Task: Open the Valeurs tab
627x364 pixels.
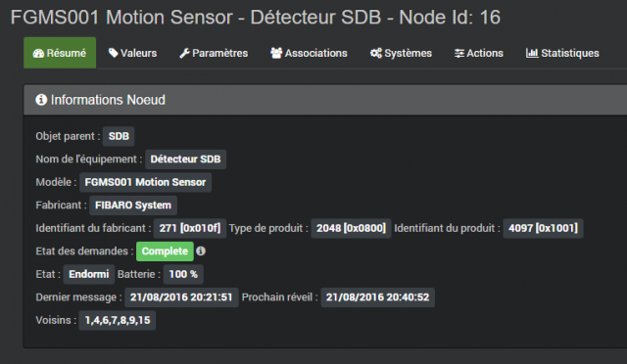Action: [133, 53]
